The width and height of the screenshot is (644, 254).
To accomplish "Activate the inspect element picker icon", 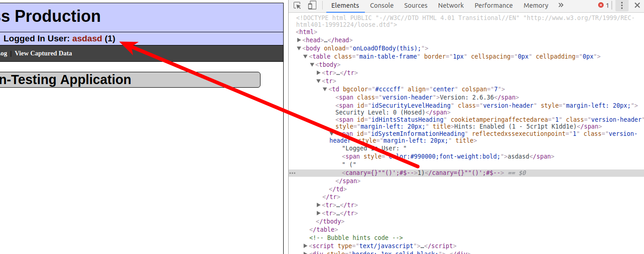I will [x=297, y=5].
